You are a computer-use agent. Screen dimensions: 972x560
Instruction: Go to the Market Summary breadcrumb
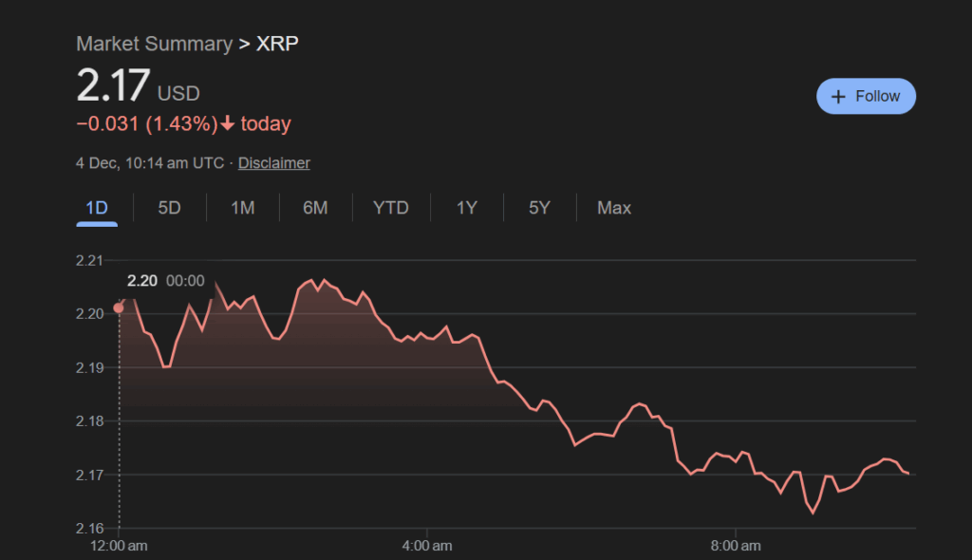click(x=154, y=44)
